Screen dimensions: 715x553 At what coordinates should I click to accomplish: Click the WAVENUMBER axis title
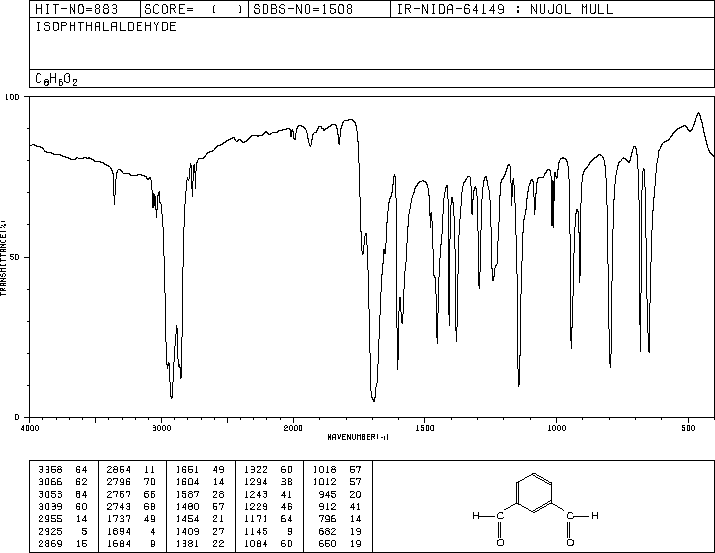[x=358, y=437]
